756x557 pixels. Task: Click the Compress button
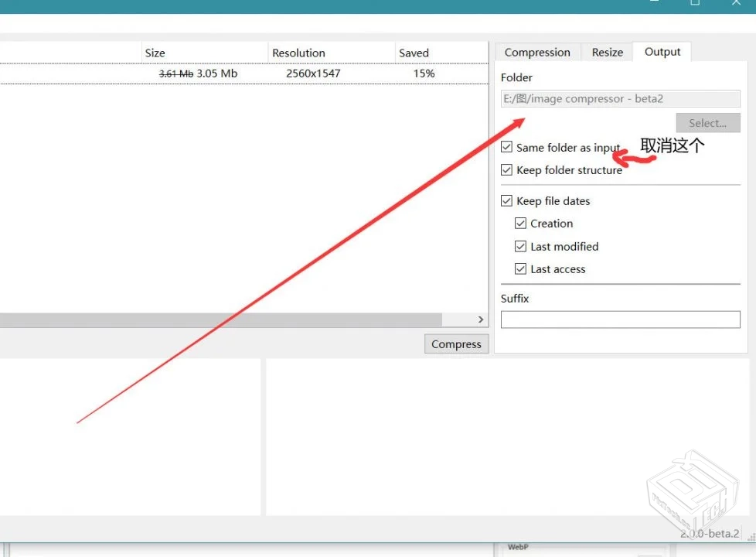[x=456, y=344]
